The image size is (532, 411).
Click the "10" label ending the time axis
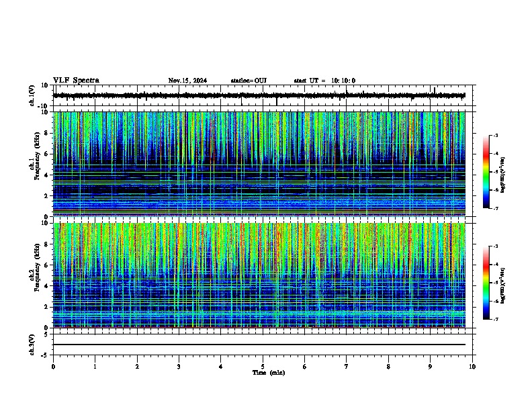(472, 366)
